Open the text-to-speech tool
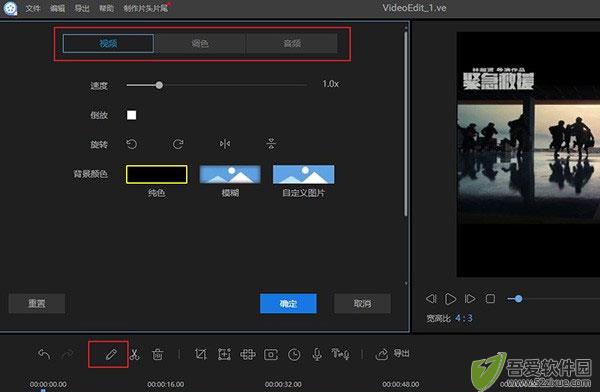The height and width of the screenshot is (392, 600). (x=340, y=354)
